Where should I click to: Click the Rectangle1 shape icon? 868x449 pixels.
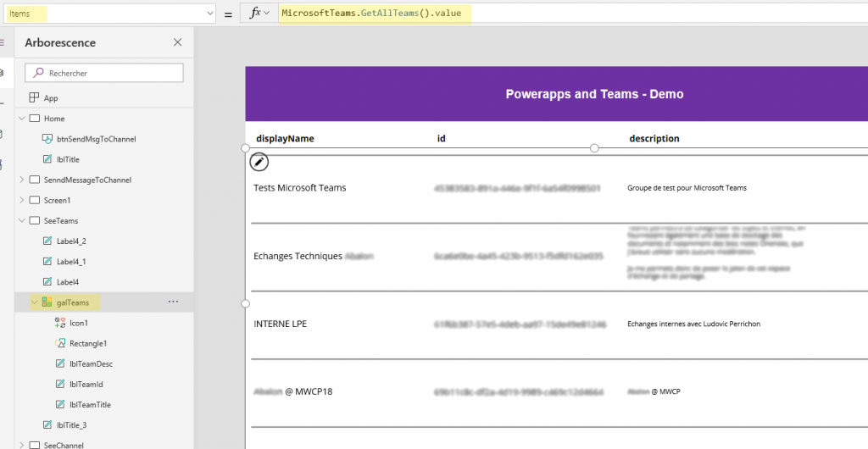60,343
